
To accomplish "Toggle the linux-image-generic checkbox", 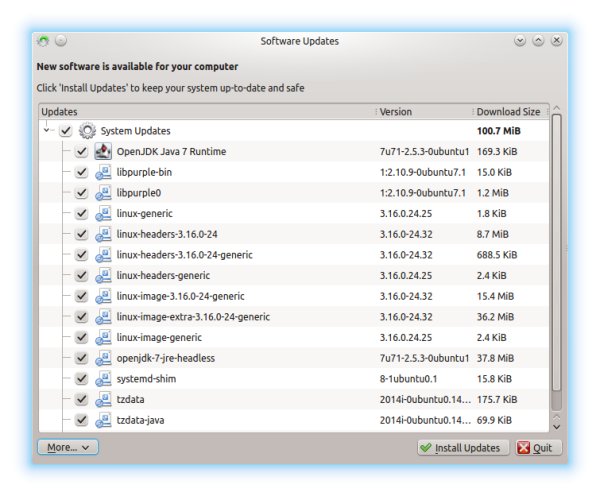I will tap(81, 338).
